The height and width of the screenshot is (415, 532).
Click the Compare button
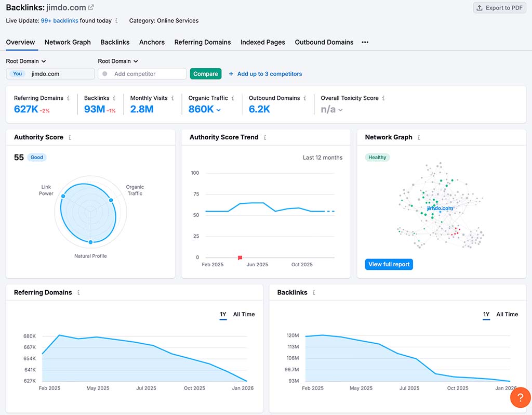205,74
